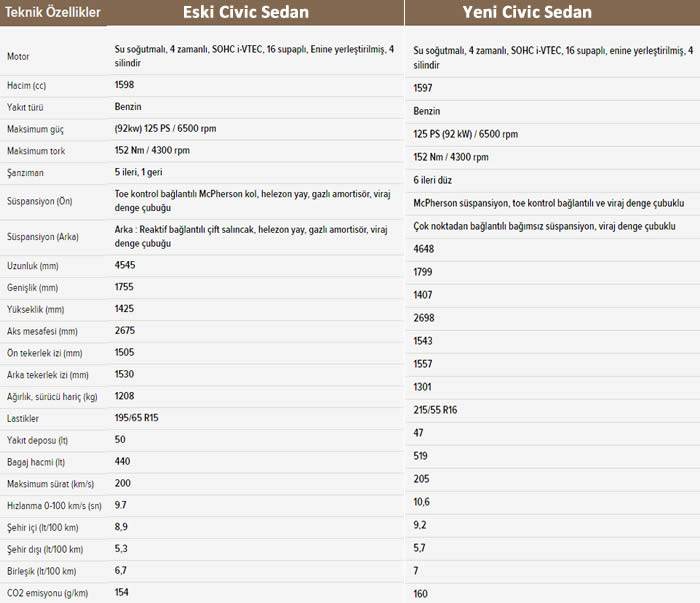Click the new Civic engine volume 1597

[422, 88]
